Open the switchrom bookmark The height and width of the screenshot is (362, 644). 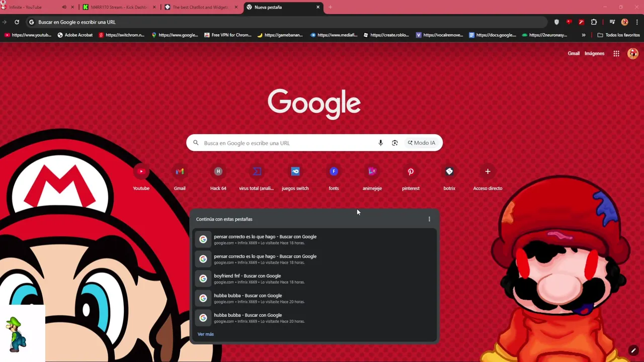tap(122, 35)
